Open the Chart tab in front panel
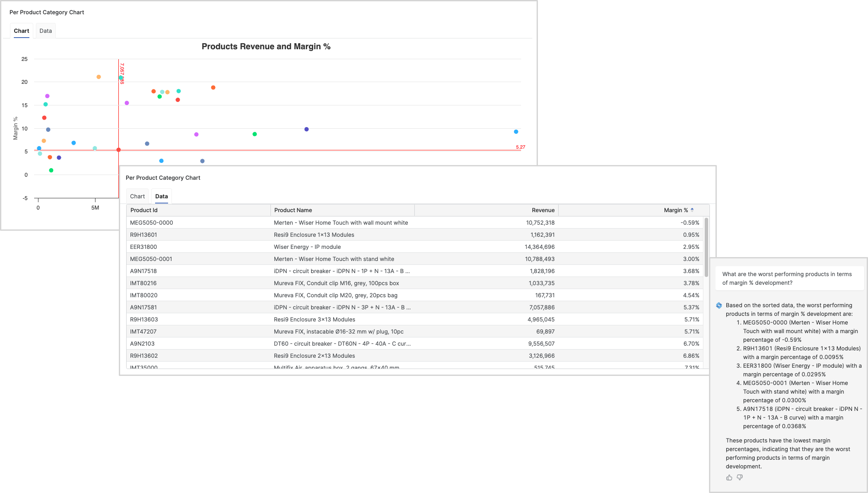This screenshot has width=868, height=493. (x=137, y=196)
